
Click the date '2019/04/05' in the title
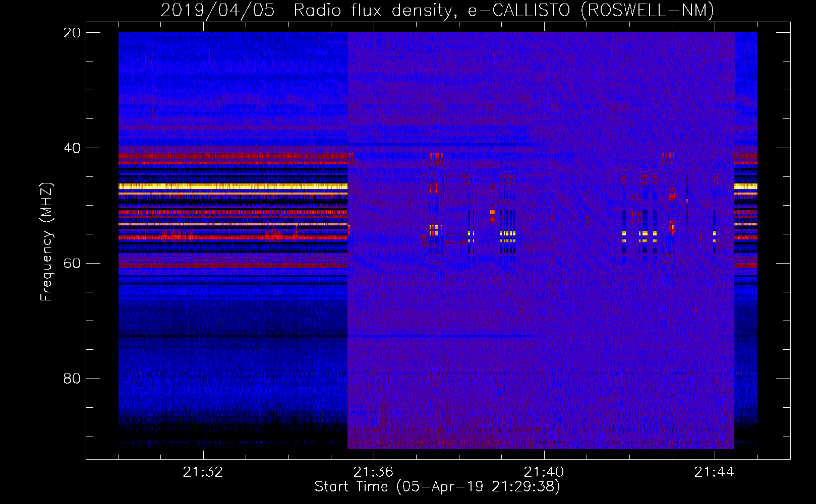point(218,10)
